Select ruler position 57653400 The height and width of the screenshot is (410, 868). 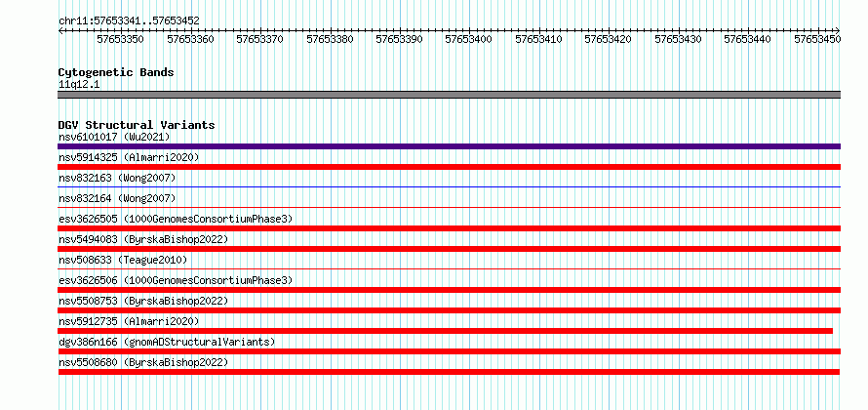[469, 39]
